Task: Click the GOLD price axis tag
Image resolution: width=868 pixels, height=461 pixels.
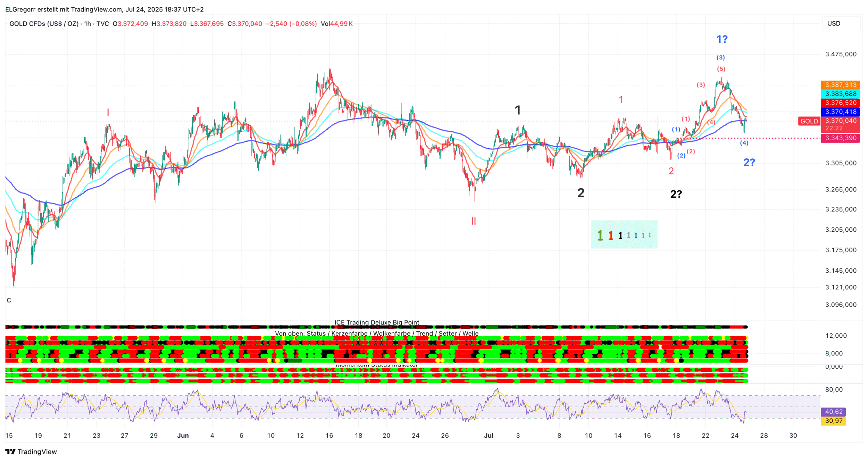Action: click(809, 121)
